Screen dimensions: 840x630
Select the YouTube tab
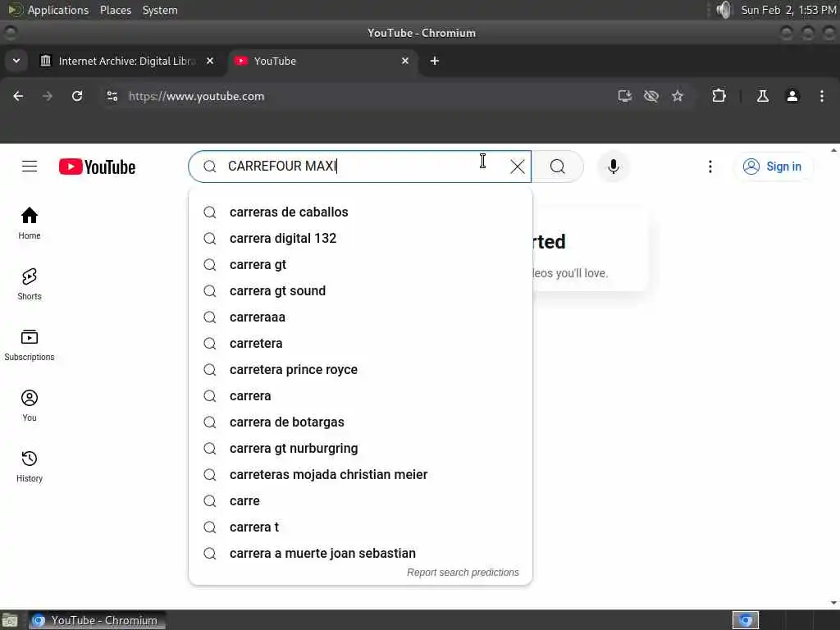323,61
